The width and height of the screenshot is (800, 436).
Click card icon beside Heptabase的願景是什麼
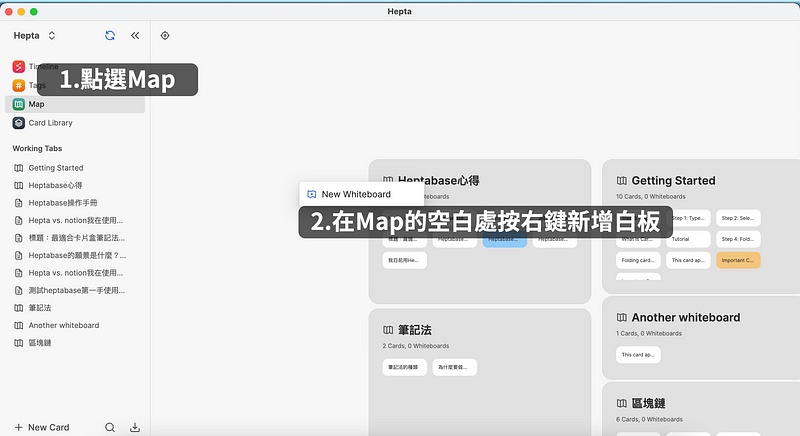coord(19,255)
